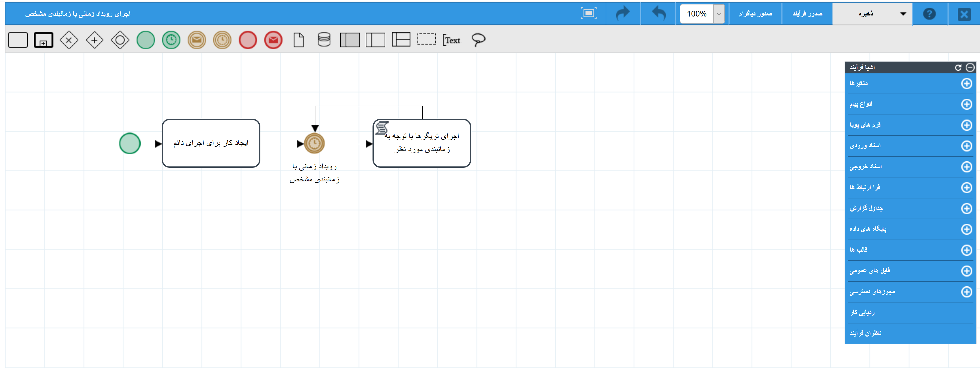This screenshot has width=980, height=368.
Task: Choose the red message end event icon
Action: point(273,40)
